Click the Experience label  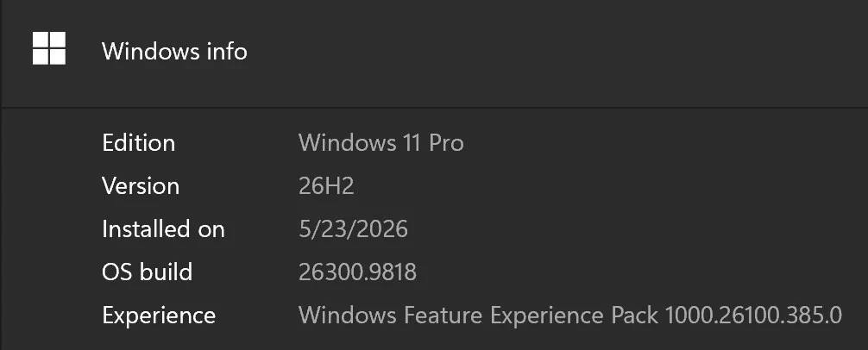click(x=159, y=316)
